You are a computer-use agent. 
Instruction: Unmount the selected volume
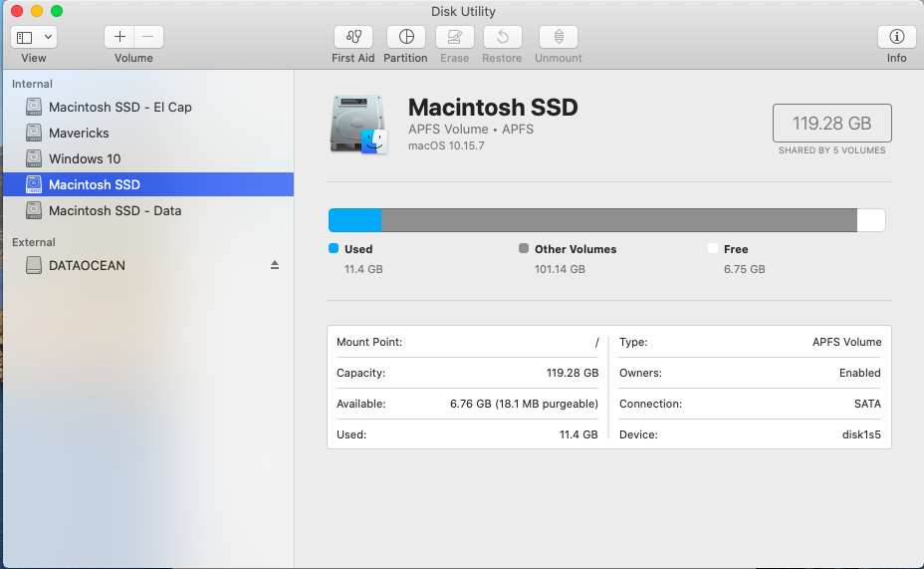558,37
